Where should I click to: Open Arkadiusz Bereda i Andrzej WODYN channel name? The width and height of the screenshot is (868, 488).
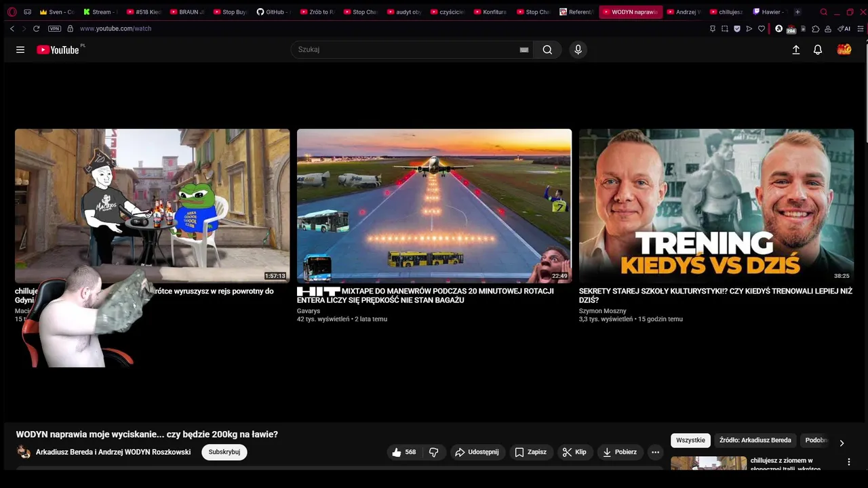coord(113,452)
